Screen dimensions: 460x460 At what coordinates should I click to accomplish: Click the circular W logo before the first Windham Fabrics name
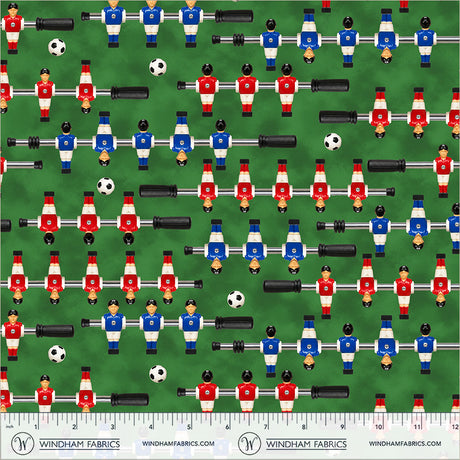click(22, 443)
